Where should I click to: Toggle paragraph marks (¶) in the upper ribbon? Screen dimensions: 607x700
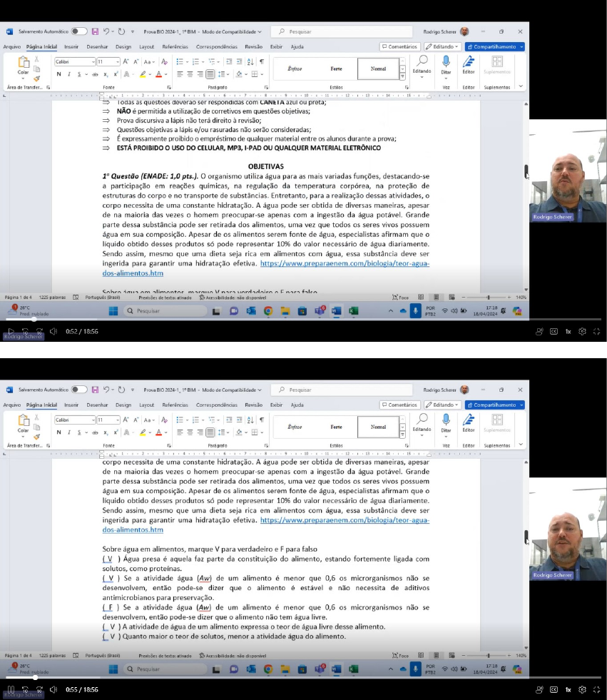click(261, 62)
